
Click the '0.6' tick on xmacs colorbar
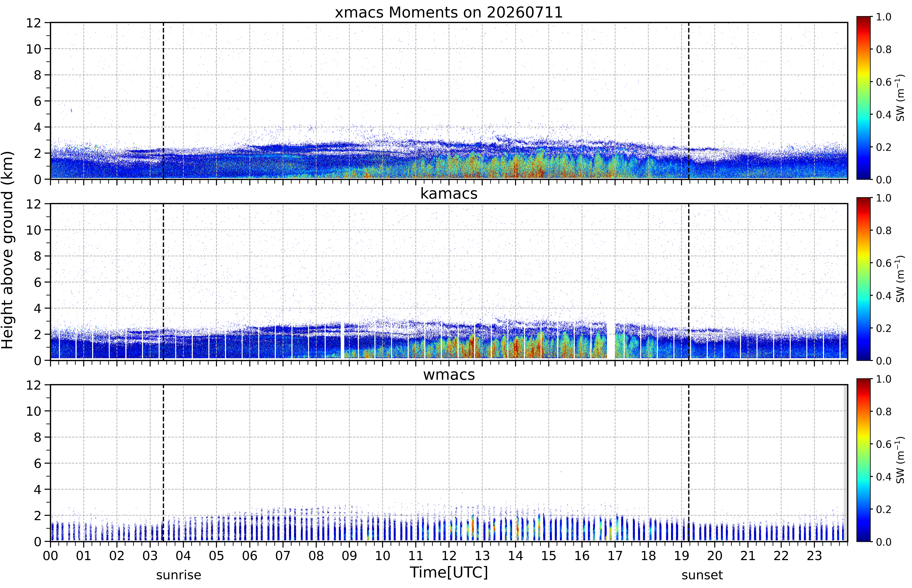coord(884,82)
